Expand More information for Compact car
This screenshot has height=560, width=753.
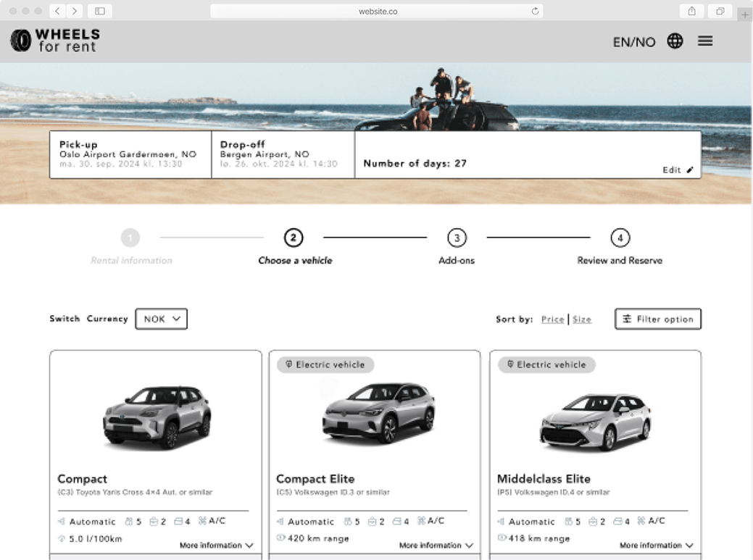(216, 546)
